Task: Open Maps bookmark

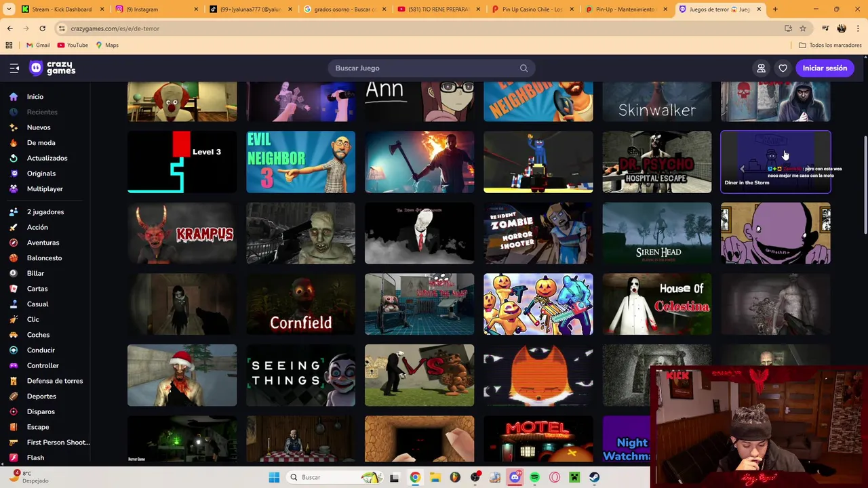Action: (107, 45)
